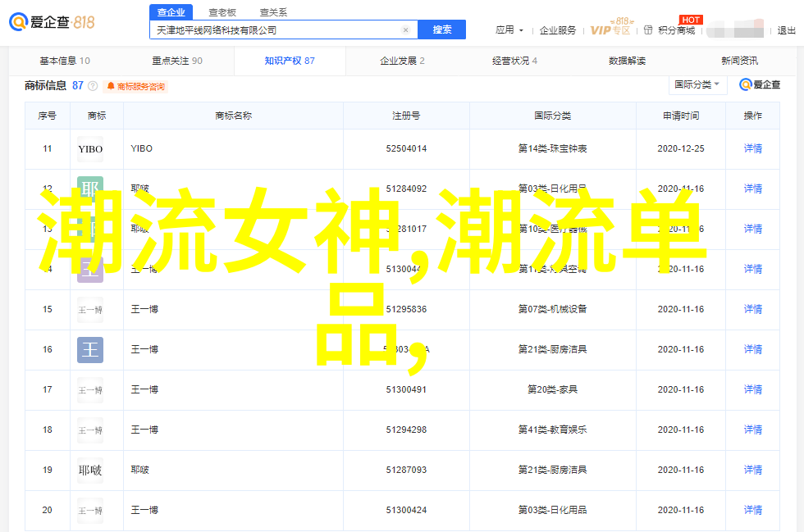Switch to the 数据解读 tab

[x=627, y=61]
